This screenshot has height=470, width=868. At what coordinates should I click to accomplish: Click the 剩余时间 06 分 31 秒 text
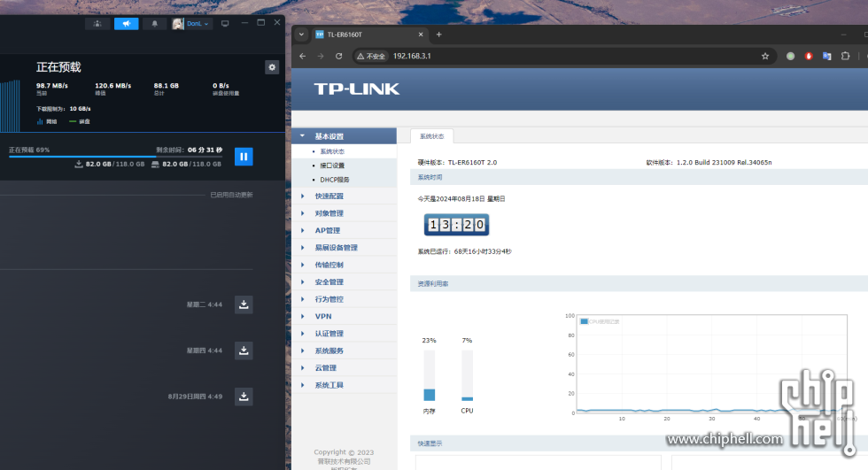[190, 150]
